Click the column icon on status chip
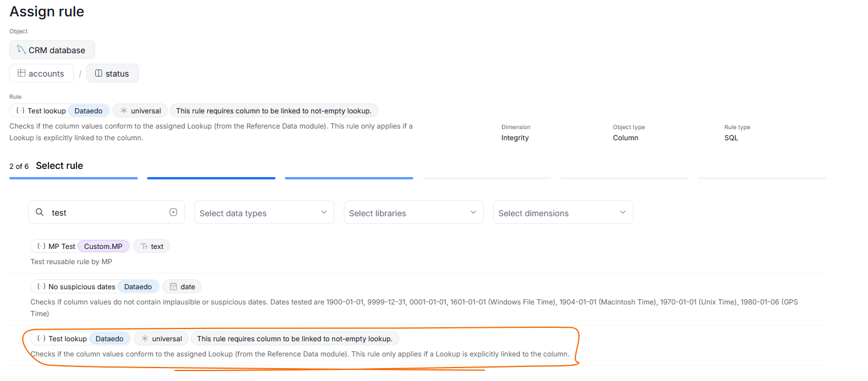 coord(98,74)
